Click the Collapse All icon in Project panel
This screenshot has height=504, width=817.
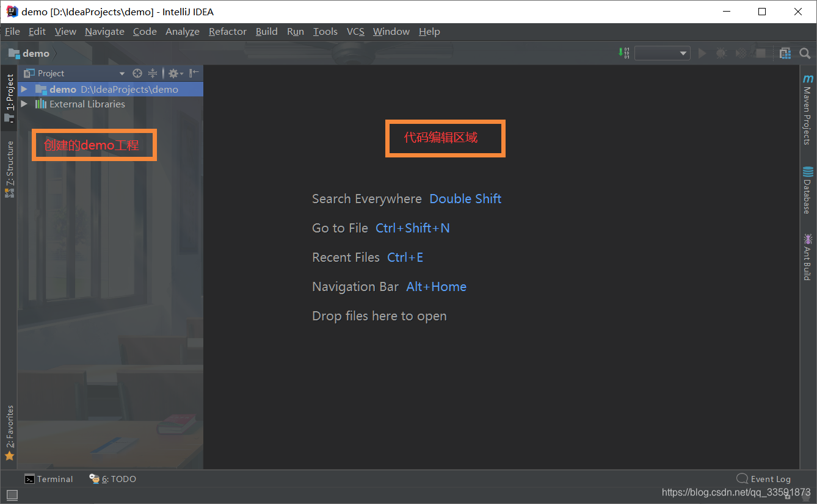pos(153,73)
